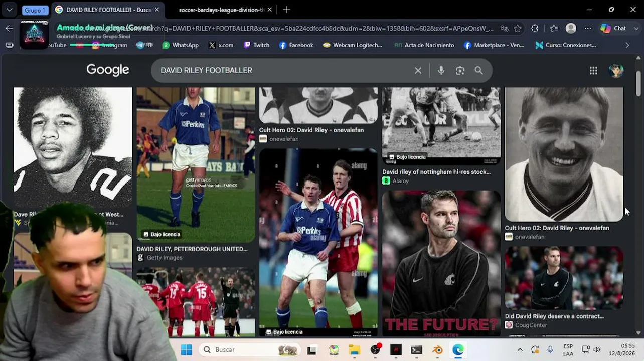This screenshot has width=644, height=361.
Task: Open the Google apps grid
Action: coord(593,71)
